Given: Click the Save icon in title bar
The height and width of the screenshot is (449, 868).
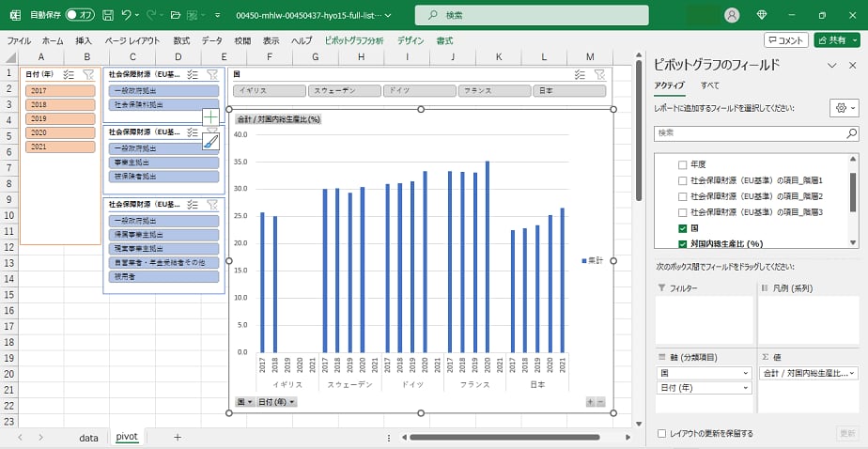Looking at the screenshot, I should 108,15.
